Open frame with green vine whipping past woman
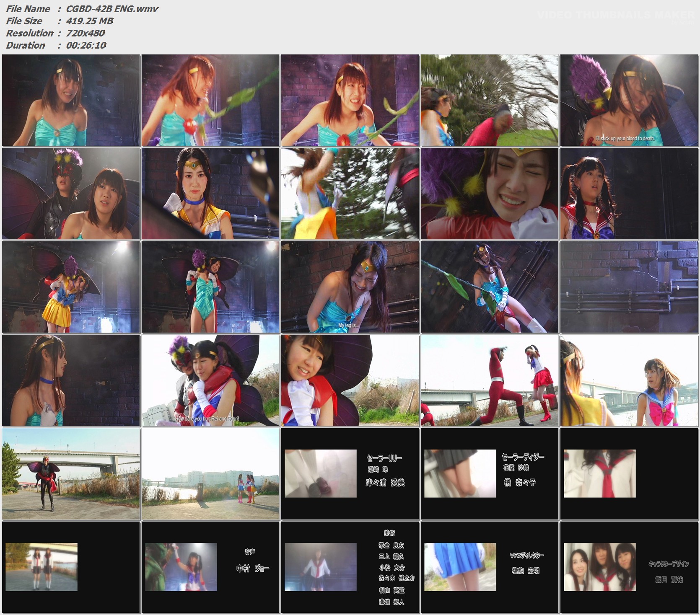700x615 pixels. [x=210, y=100]
